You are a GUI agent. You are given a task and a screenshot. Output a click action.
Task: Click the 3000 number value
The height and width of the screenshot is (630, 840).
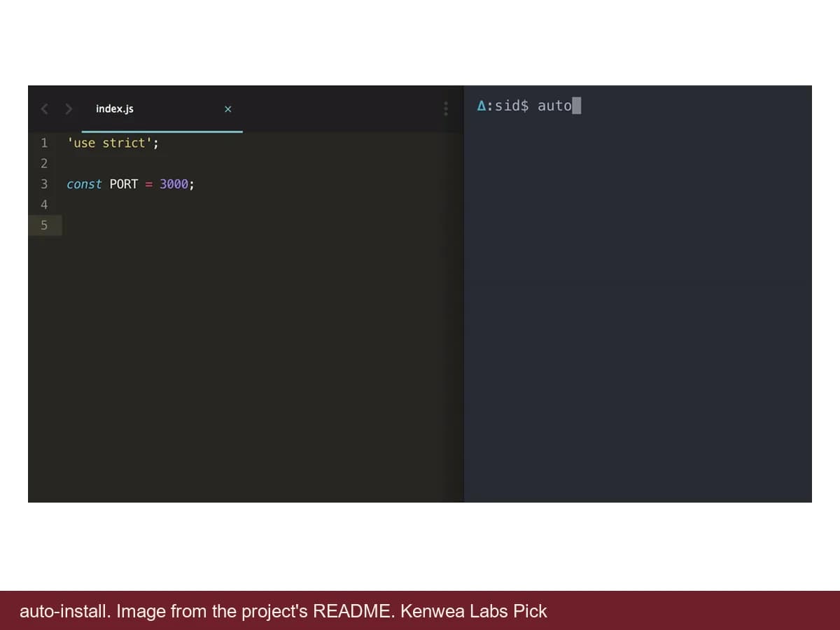[x=174, y=184]
